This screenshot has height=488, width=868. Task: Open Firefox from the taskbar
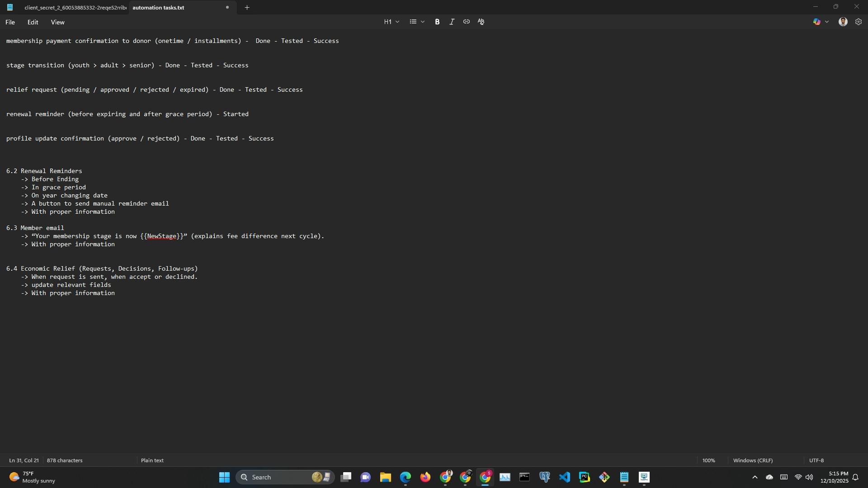425,477
